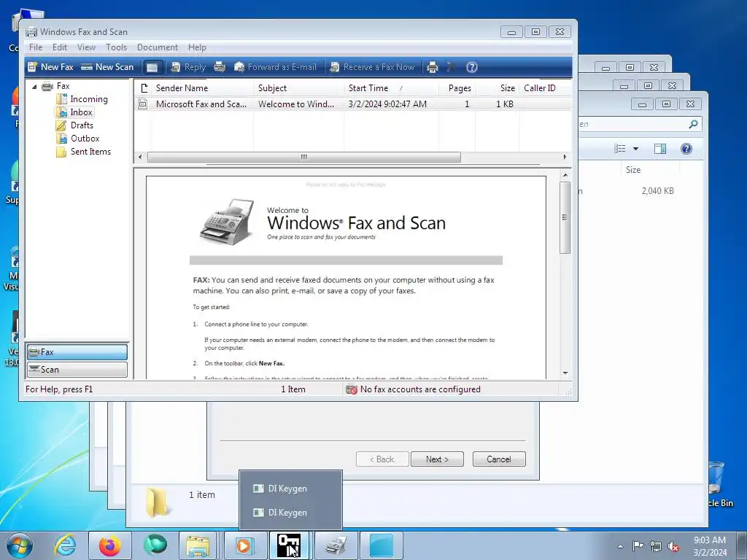Launch Firefox from the taskbar

109,545
